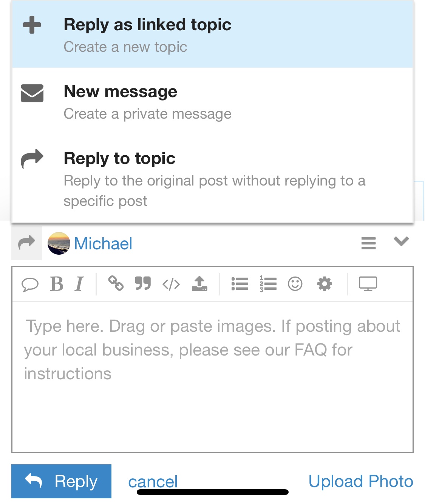
Task: Click into the message text area
Action: [x=212, y=378]
